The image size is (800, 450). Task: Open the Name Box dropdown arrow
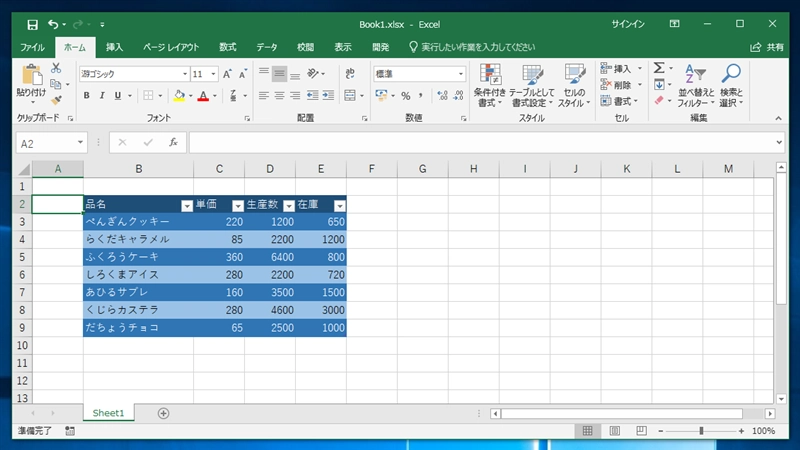click(x=80, y=142)
